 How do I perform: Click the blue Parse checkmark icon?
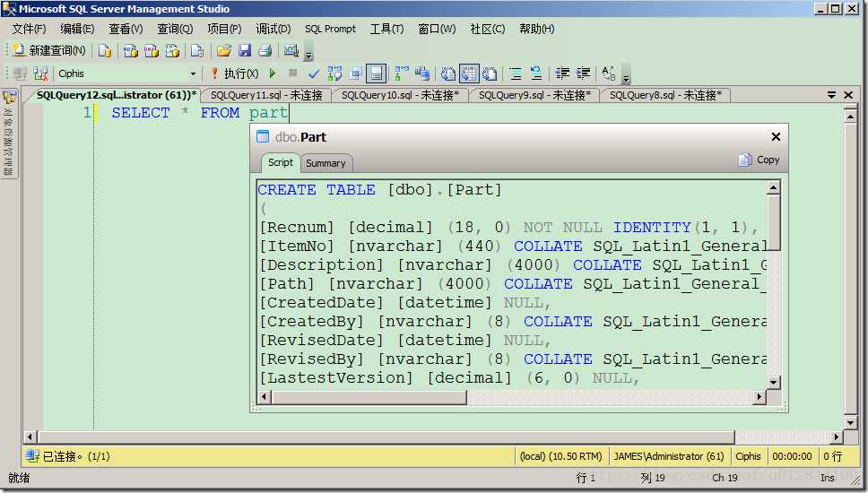coord(314,74)
